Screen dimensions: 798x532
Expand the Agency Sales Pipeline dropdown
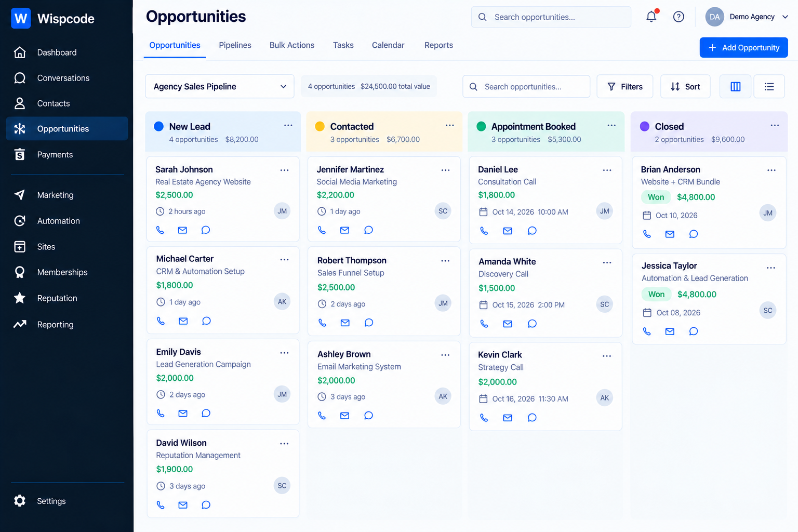point(220,86)
